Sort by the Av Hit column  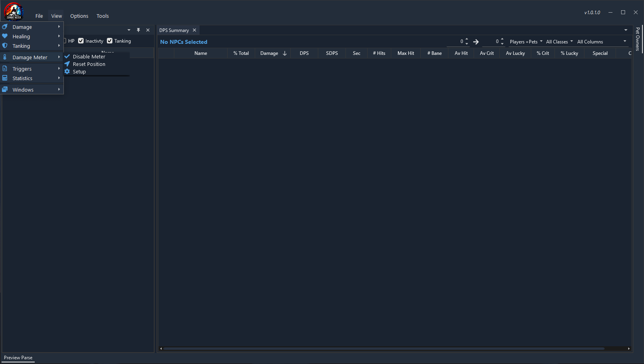point(461,53)
